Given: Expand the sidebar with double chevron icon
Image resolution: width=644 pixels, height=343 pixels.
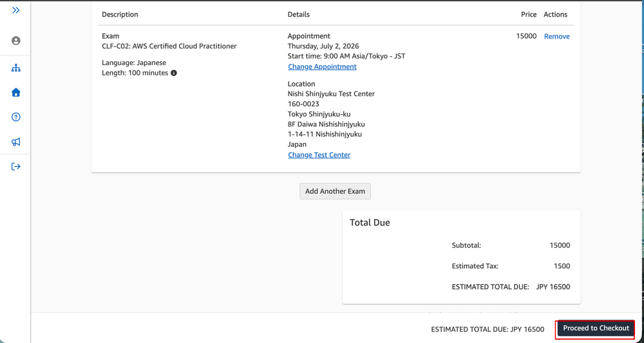Looking at the screenshot, I should pos(15,10).
